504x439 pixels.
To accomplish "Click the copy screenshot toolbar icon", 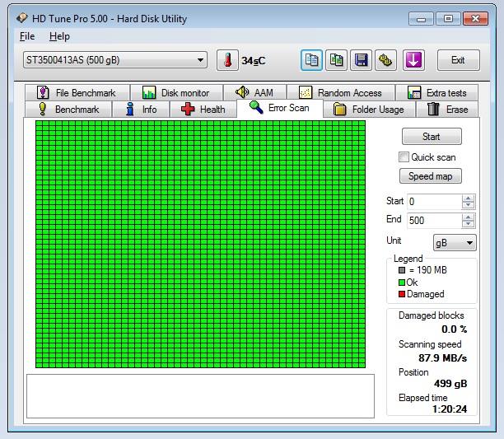I will click(x=336, y=60).
